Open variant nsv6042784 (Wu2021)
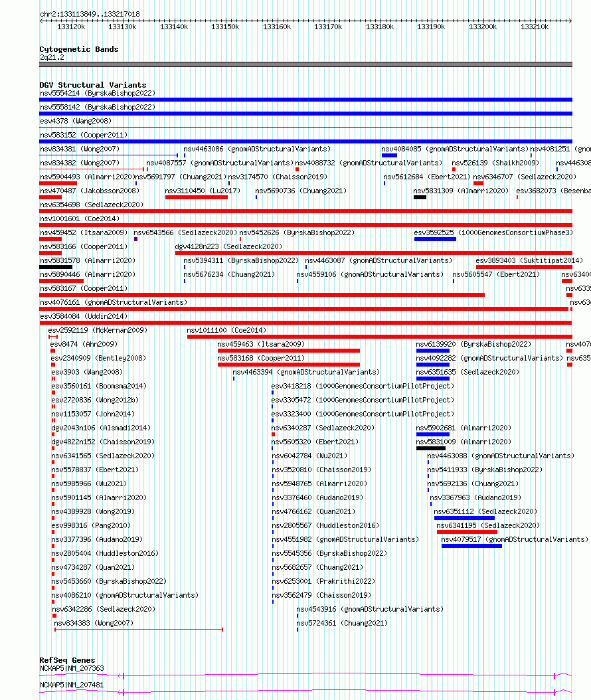Screen dimensions: 591x700 click(309, 456)
